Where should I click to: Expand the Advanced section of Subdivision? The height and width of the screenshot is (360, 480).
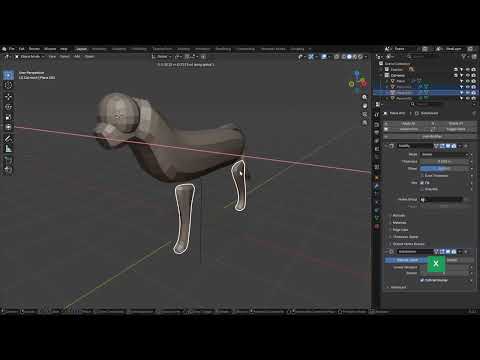tap(398, 287)
